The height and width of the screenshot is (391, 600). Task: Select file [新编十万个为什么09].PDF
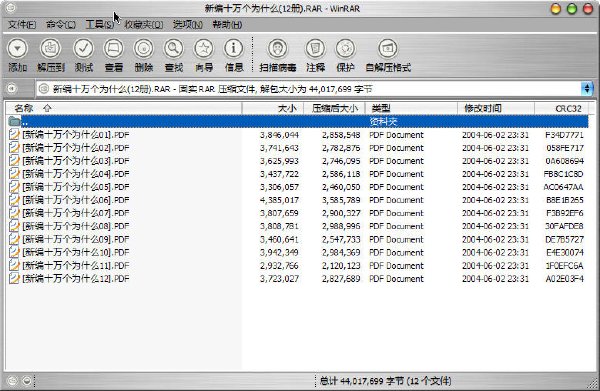pos(76,239)
